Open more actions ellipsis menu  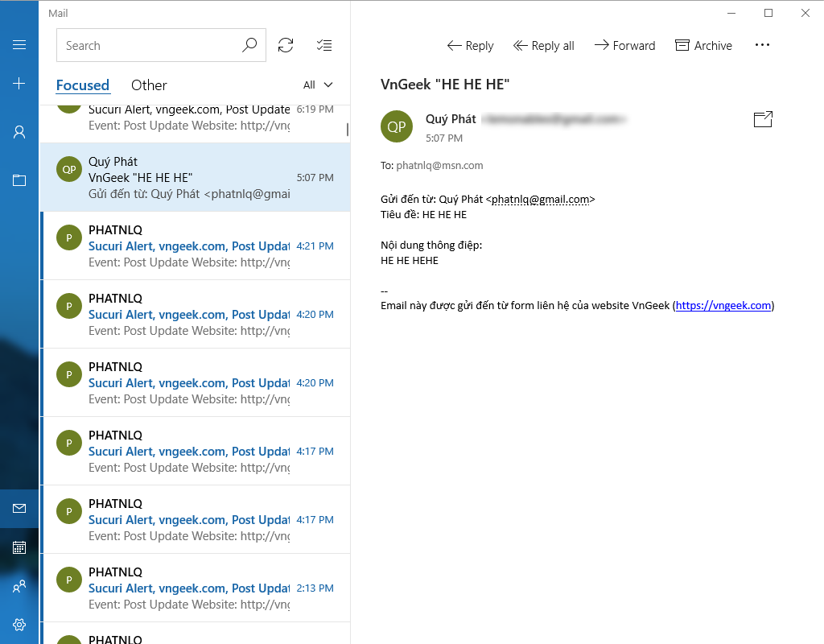pos(762,45)
